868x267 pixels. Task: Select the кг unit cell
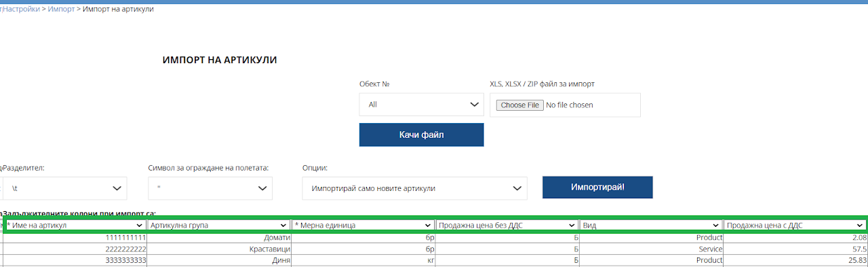tap(363, 260)
